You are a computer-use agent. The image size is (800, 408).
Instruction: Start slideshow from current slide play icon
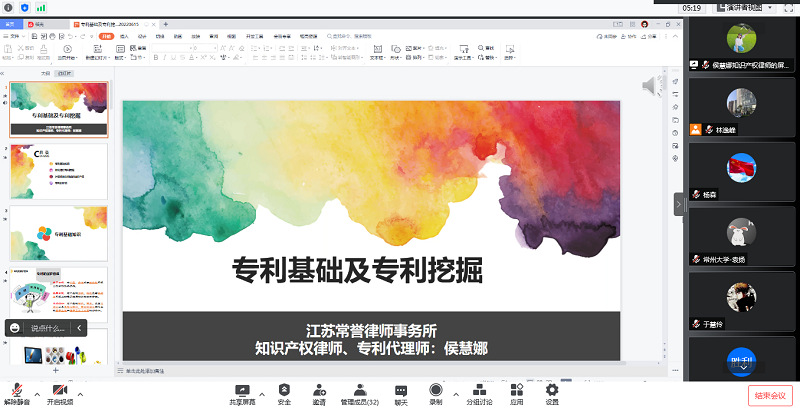(67, 49)
